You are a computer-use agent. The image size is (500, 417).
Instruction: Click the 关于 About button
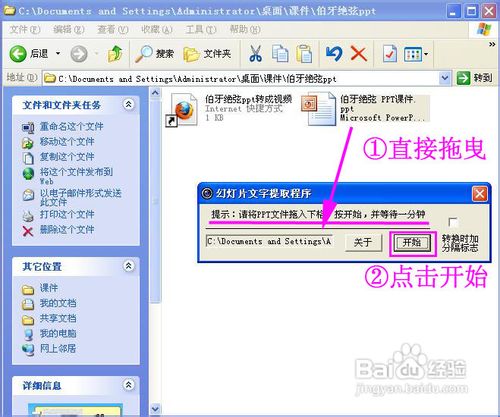[363, 242]
